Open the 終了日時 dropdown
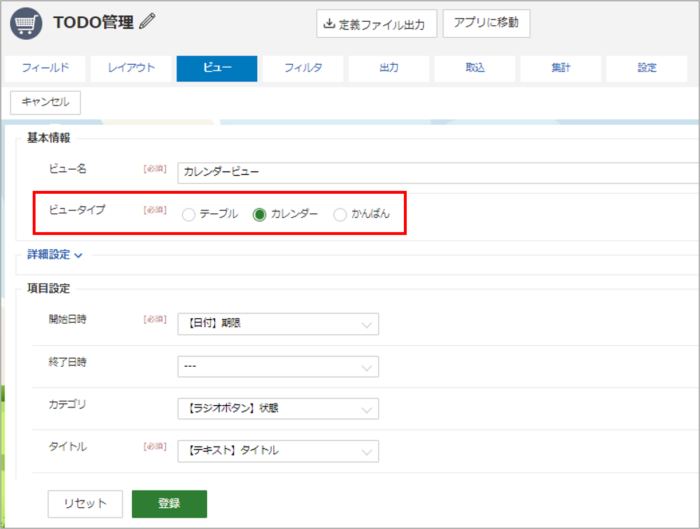This screenshot has width=700, height=529. (278, 367)
